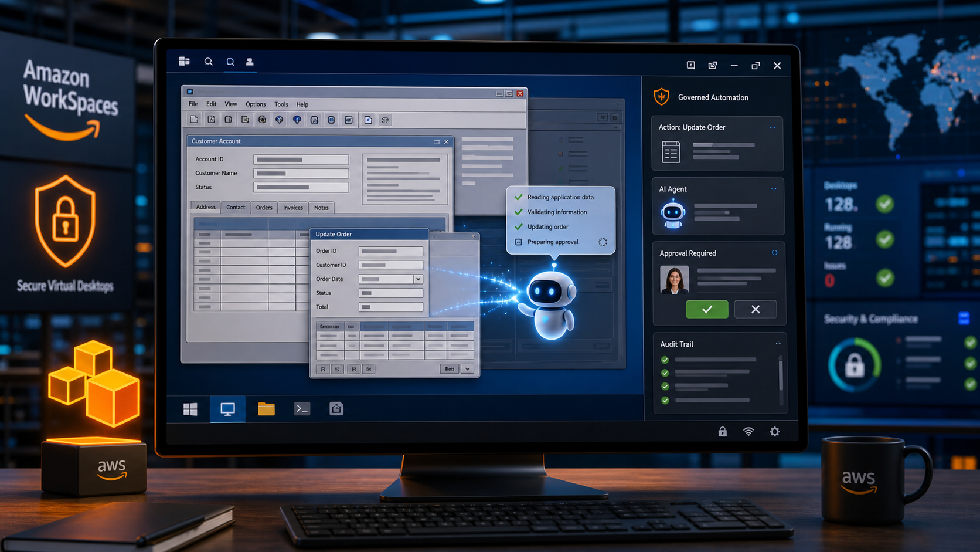
Task: Click the Total field in Update Order
Action: click(x=391, y=307)
